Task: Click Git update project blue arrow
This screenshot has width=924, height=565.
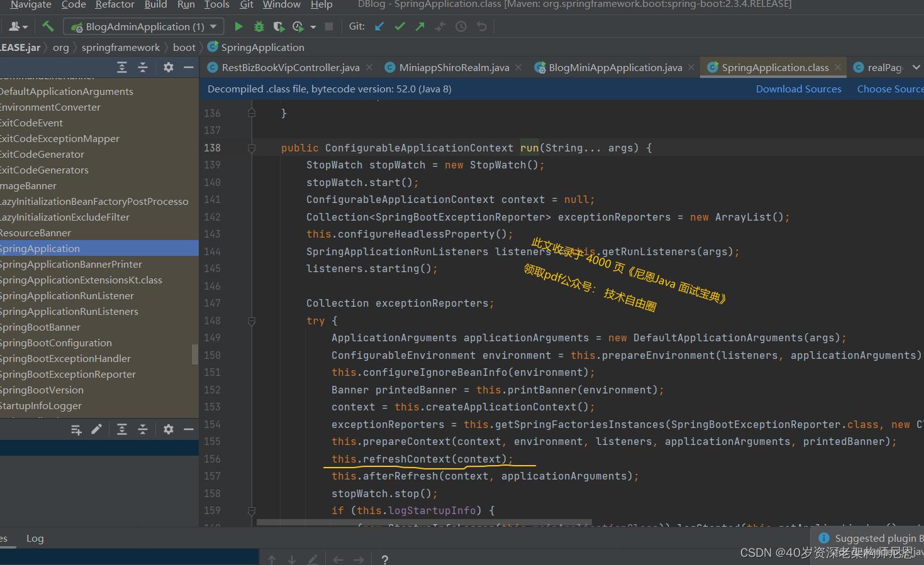Action: pyautogui.click(x=379, y=26)
